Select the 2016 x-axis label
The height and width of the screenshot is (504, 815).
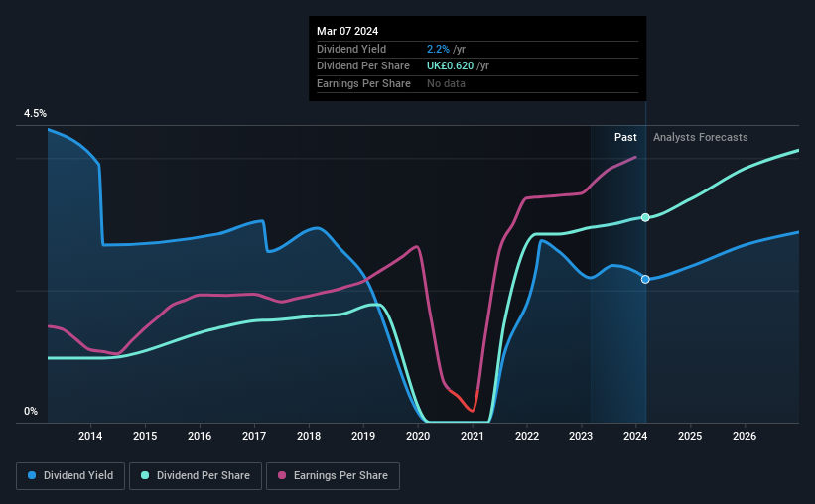200,436
